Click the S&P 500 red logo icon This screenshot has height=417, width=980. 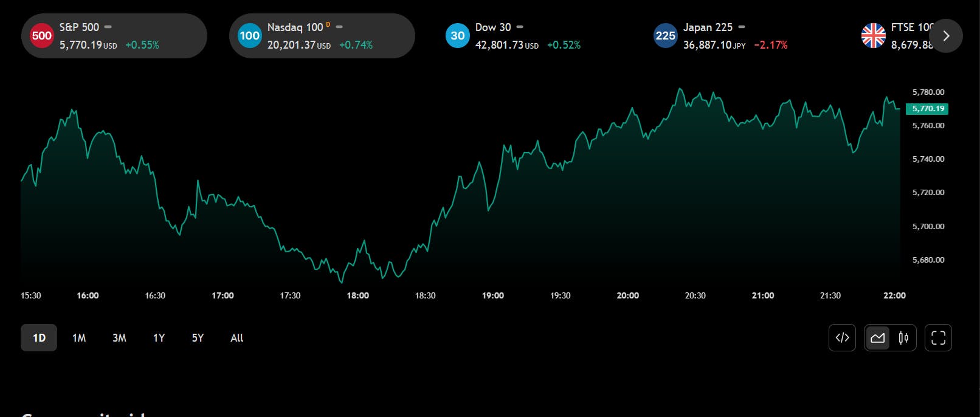click(x=41, y=36)
